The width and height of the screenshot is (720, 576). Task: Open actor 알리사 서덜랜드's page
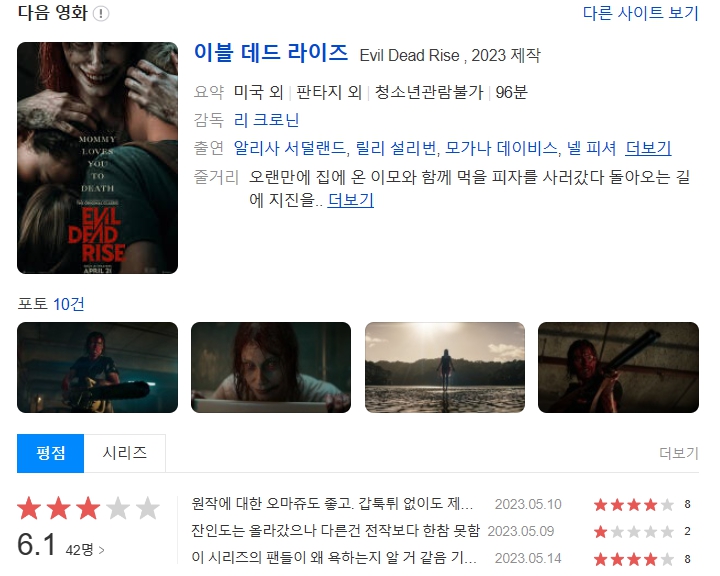289,148
